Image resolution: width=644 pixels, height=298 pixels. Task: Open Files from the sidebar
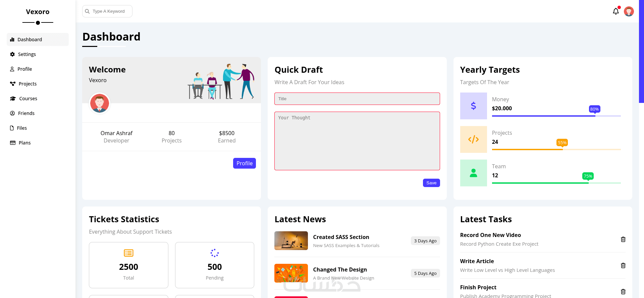tap(38, 128)
